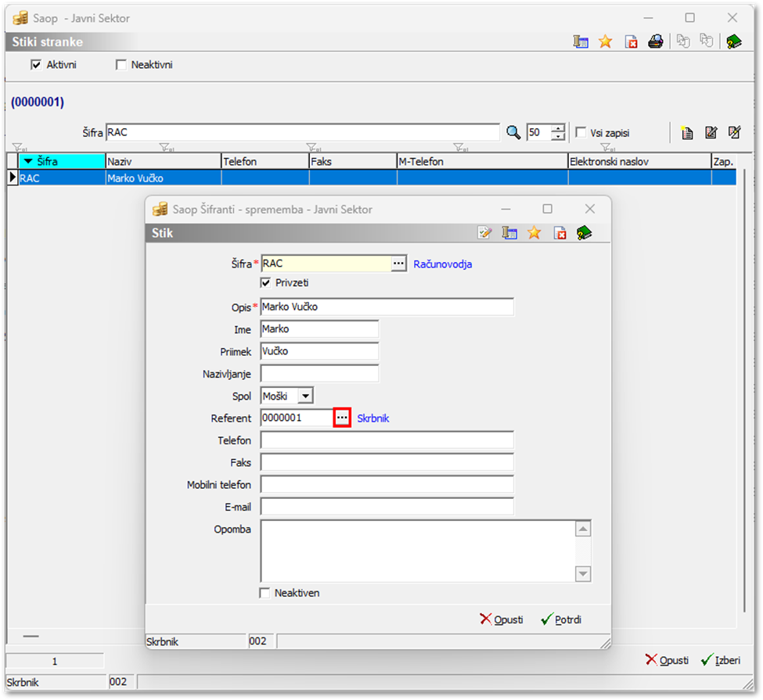Click the coins icon in Saop Šifranti dialog title
This screenshot has width=763, height=700.
[x=160, y=210]
